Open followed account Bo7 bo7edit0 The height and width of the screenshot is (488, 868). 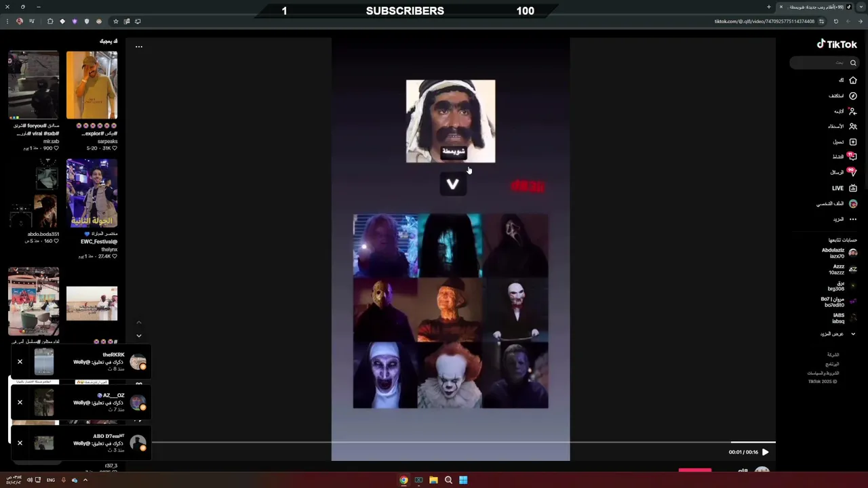(839, 302)
